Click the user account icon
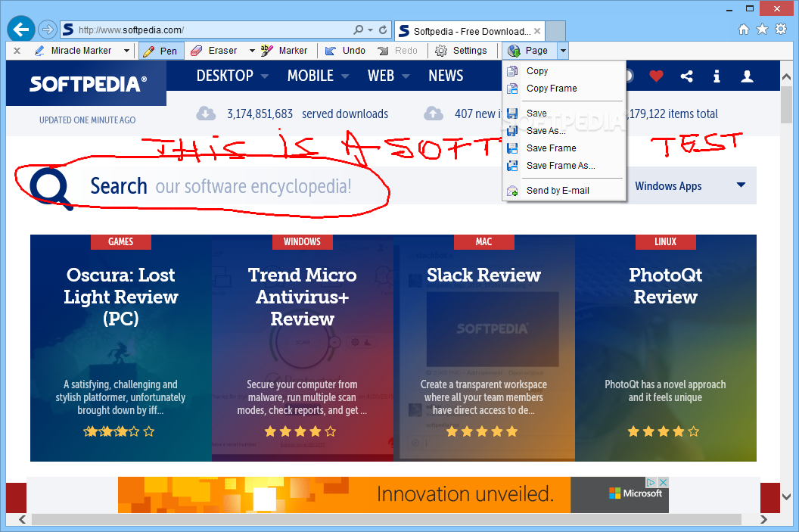 click(x=747, y=76)
